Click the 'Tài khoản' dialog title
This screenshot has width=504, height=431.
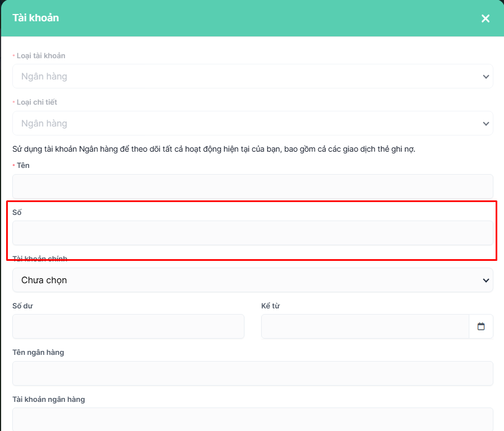pyautogui.click(x=36, y=18)
